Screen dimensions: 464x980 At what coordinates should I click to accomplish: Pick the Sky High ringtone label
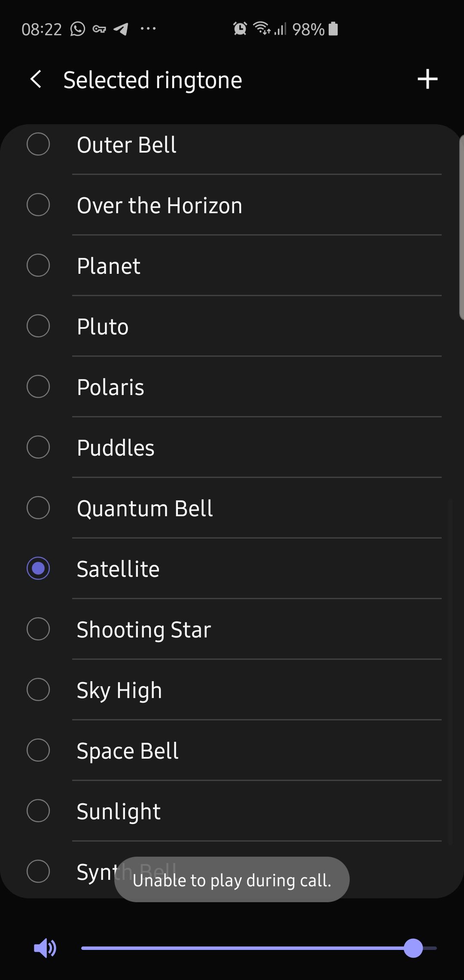pos(119,690)
